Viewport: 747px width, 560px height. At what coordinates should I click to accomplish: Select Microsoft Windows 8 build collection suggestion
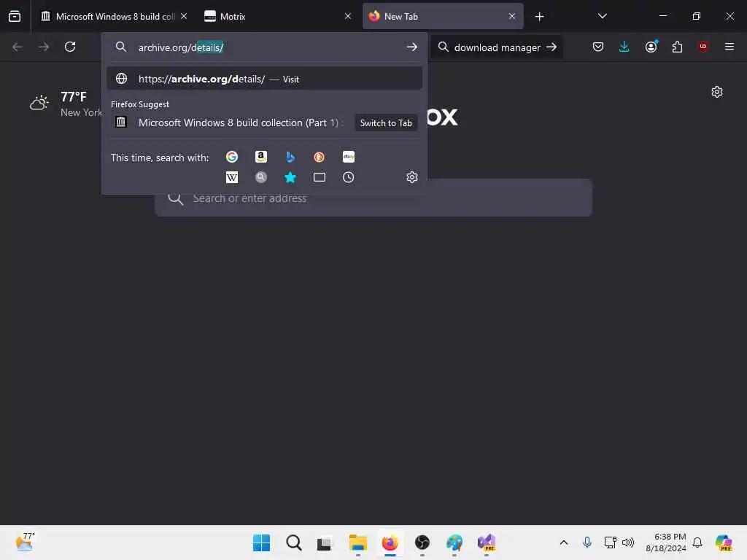tap(264, 122)
